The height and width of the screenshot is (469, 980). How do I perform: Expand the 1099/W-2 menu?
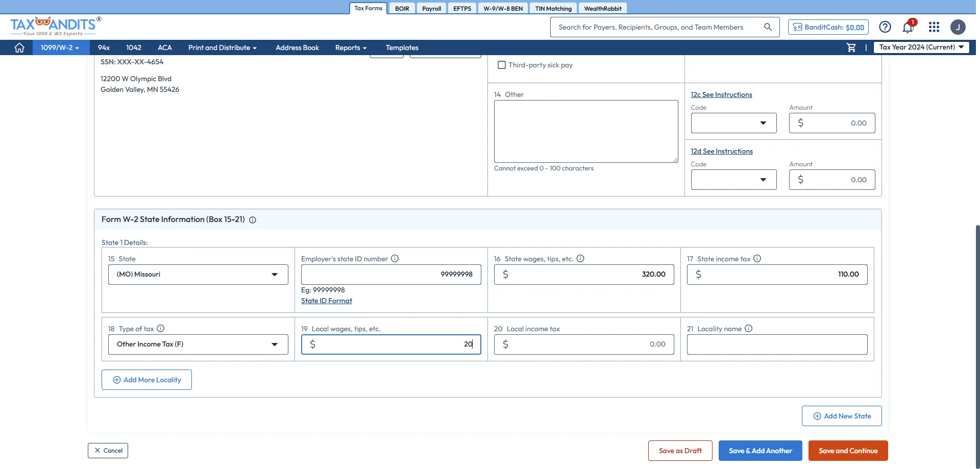click(60, 47)
